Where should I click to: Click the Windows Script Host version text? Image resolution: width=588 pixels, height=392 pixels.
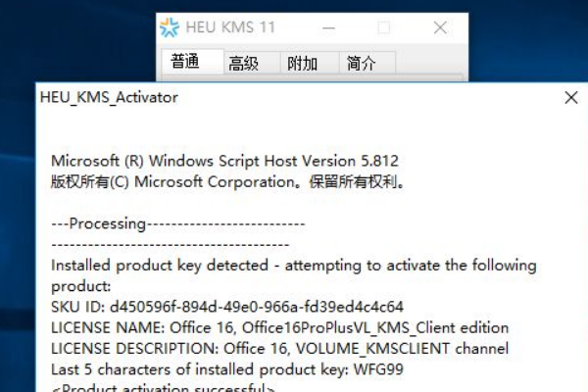coord(224,161)
